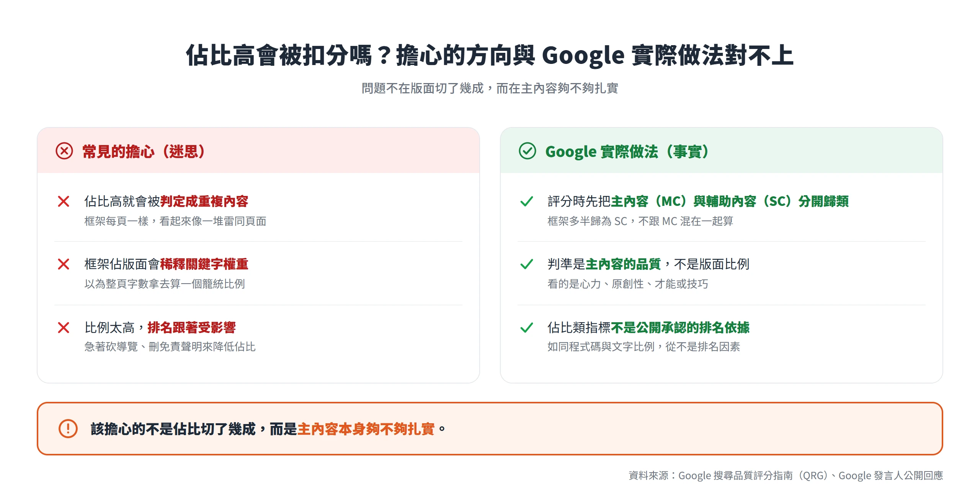
Task: Click the line 看的是心力、原創性、才能或技巧
Action: 628,284
